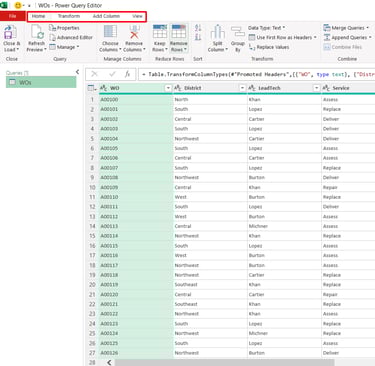The image size is (375, 366).
Task: Select the District column header
Action: [x=210, y=88]
